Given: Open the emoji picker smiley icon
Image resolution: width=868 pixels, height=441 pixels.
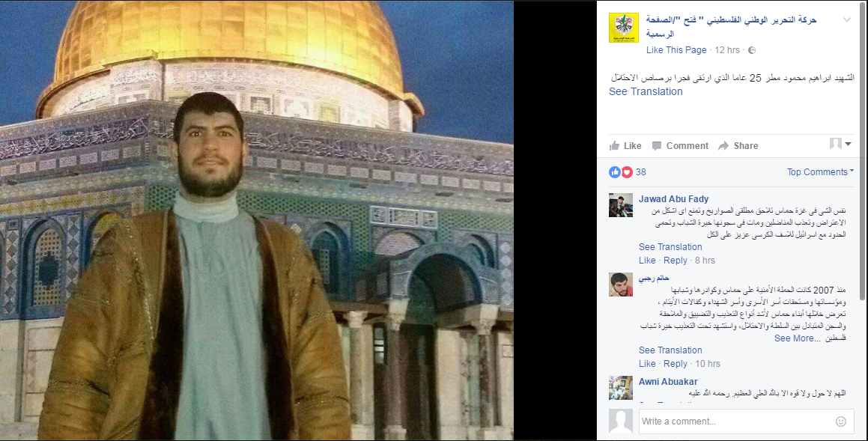Looking at the screenshot, I should point(840,422).
